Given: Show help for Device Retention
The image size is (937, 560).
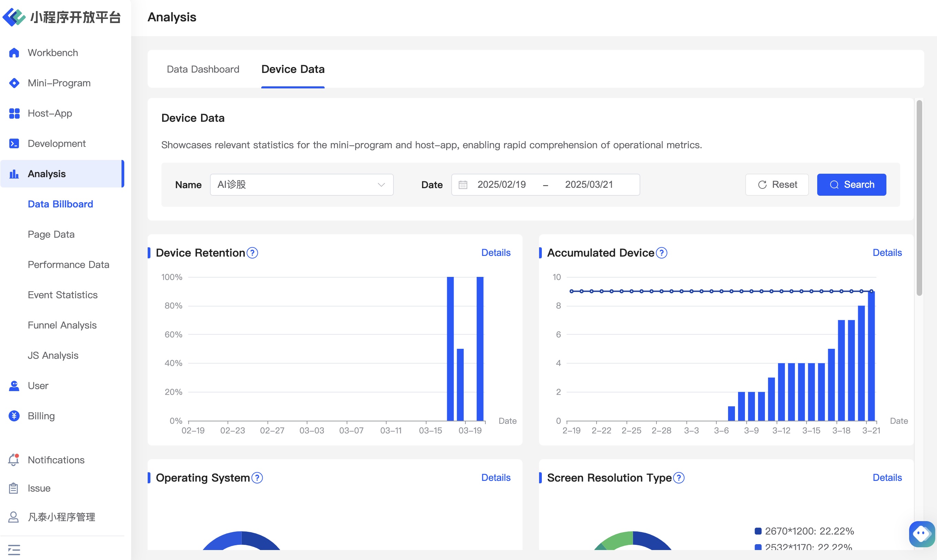Looking at the screenshot, I should point(252,252).
